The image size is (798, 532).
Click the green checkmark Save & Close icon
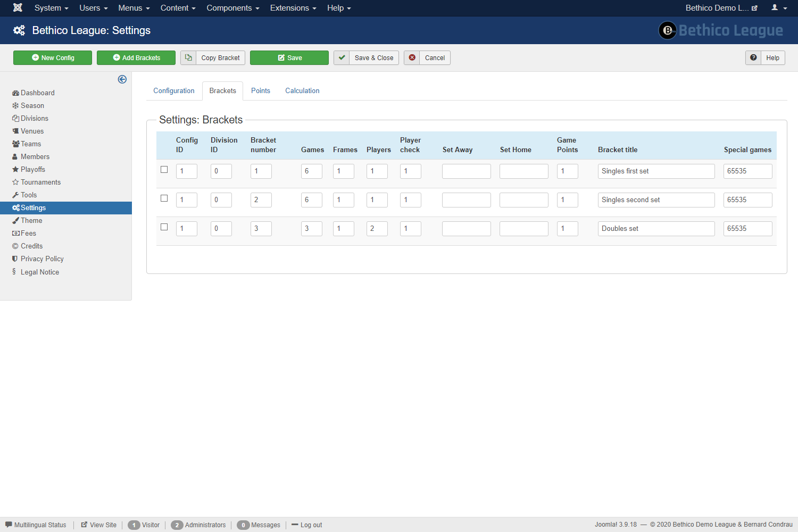coord(342,57)
